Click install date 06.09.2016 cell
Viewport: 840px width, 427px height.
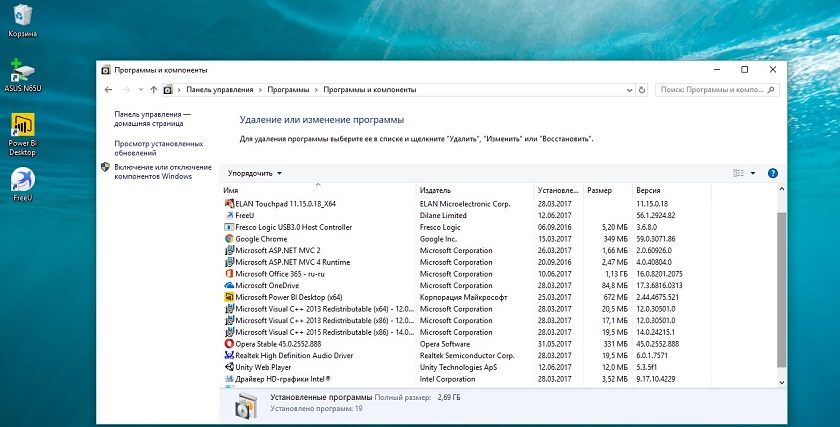554,227
